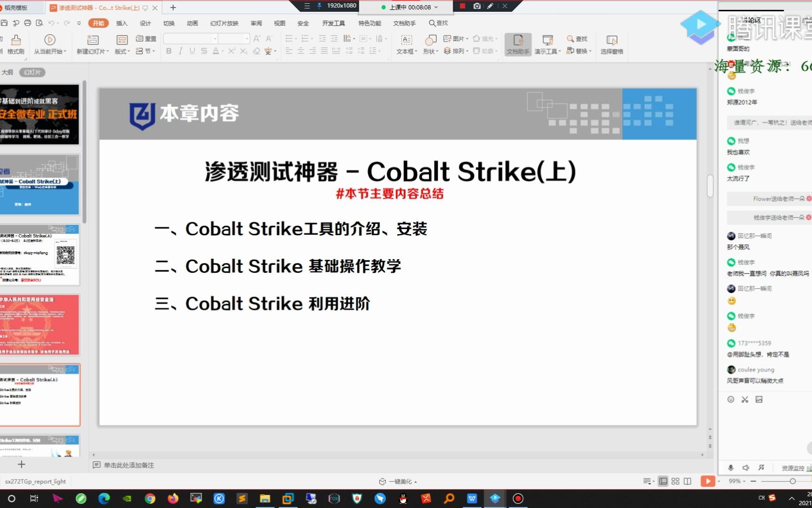
Task: Open the slide Layout (版式) button
Action: click(122, 44)
